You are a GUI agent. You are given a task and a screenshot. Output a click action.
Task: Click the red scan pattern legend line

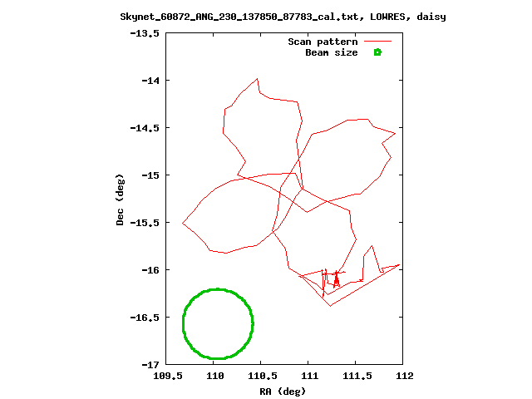click(377, 41)
